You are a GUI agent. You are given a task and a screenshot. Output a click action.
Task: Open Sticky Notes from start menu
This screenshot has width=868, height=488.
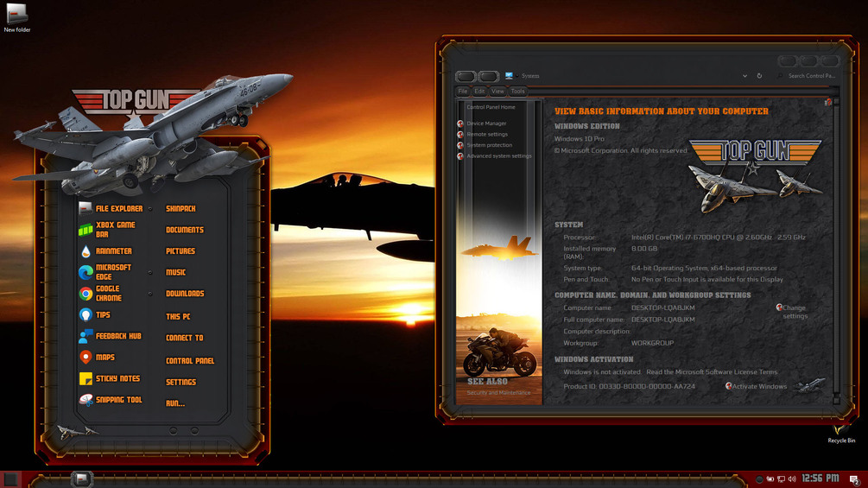pyautogui.click(x=110, y=378)
